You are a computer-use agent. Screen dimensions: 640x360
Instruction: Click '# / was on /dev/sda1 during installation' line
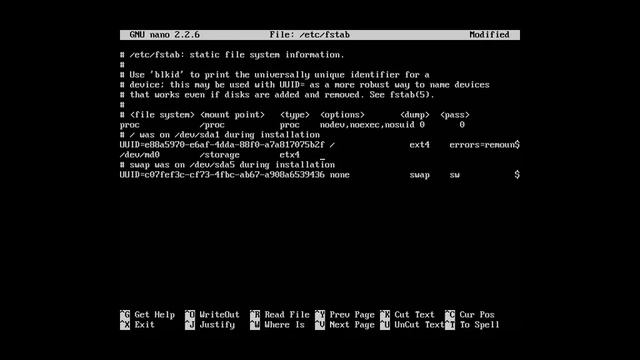pyautogui.click(x=220, y=135)
